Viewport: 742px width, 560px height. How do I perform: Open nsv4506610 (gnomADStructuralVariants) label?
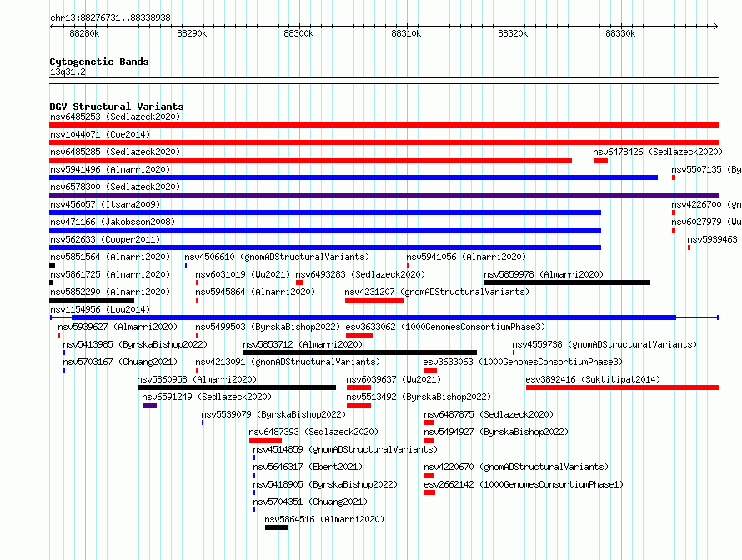tap(277, 257)
